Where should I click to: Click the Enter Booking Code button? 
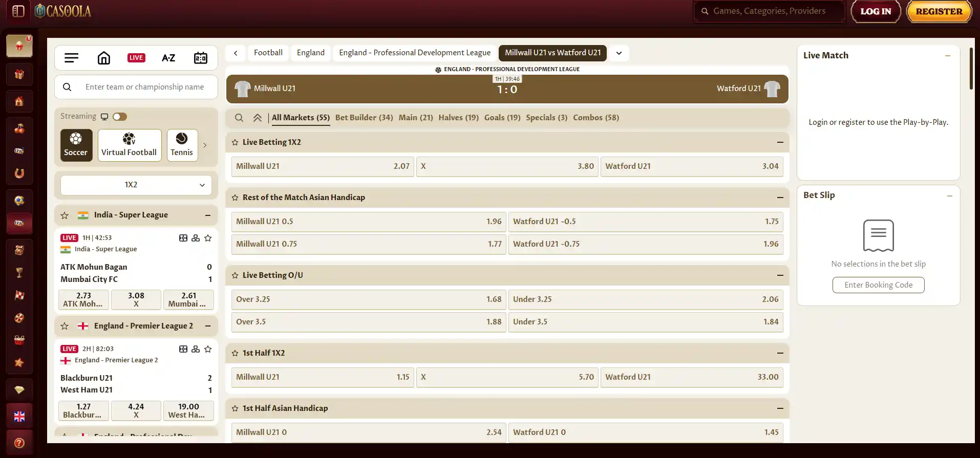pyautogui.click(x=879, y=285)
